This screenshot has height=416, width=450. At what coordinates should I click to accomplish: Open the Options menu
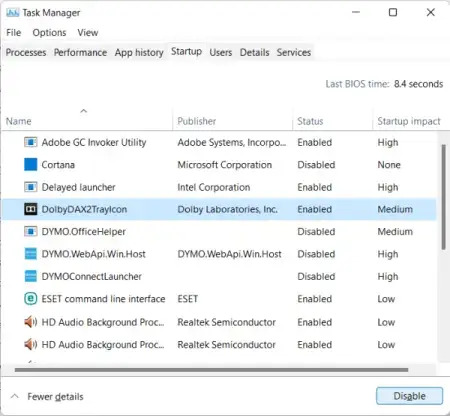[49, 33]
